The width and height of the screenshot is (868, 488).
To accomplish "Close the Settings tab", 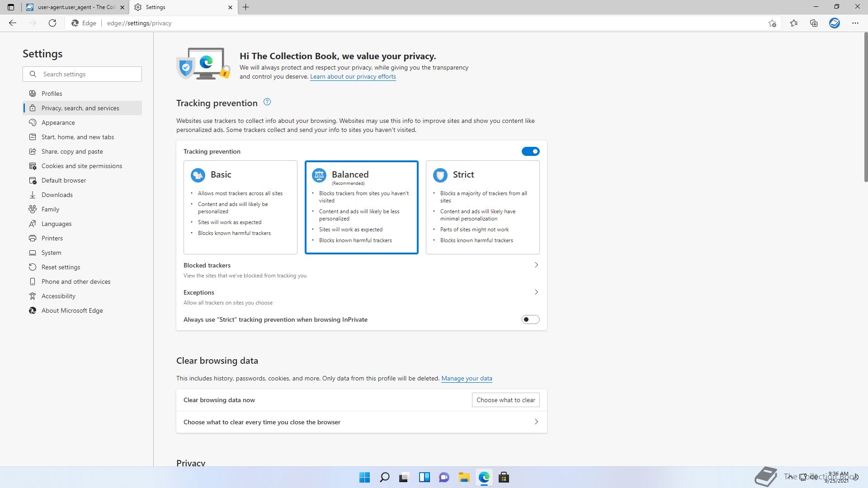I will pos(230,7).
